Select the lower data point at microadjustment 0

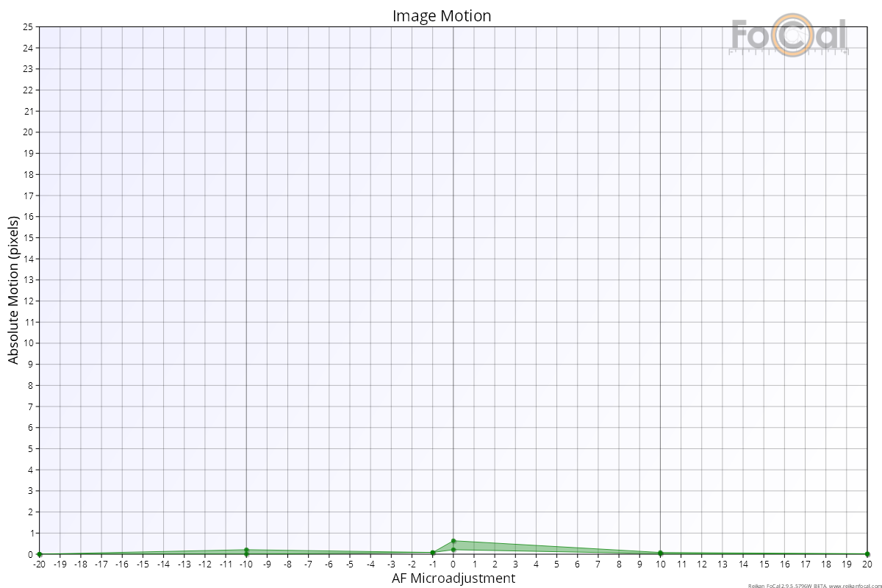pos(453,550)
